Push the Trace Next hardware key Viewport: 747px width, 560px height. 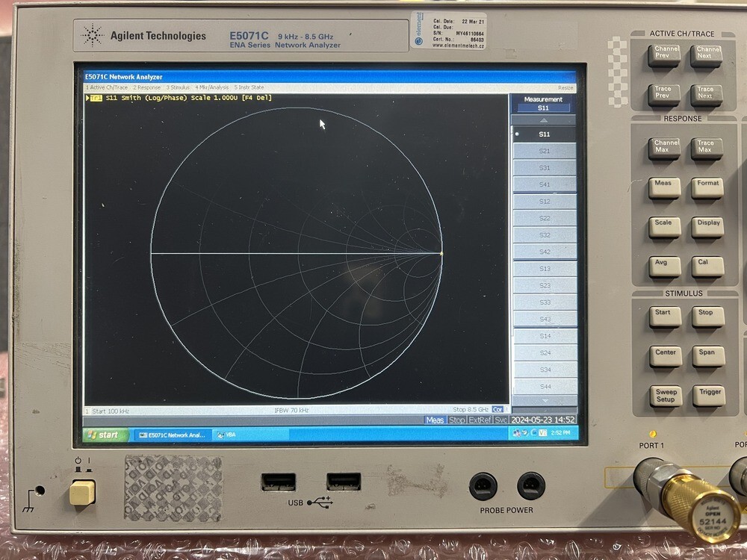[x=707, y=96]
